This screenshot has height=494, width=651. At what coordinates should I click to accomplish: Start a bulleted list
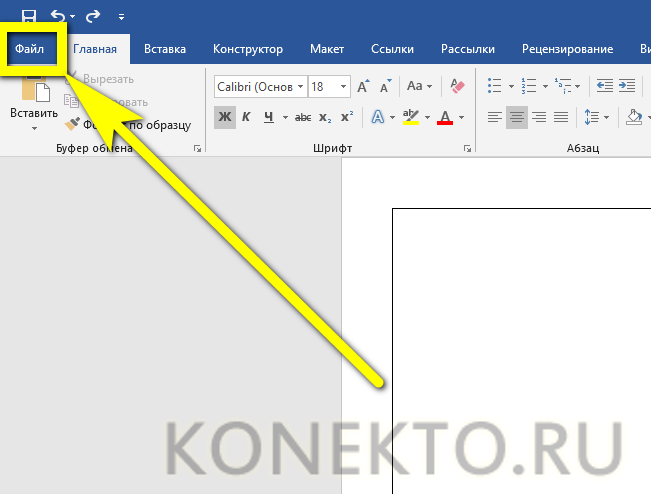(494, 86)
